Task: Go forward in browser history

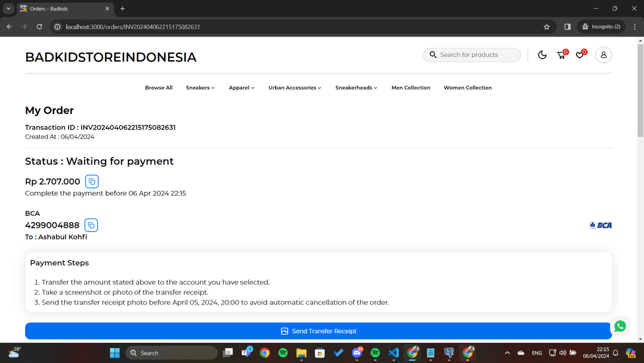Action: (x=24, y=27)
